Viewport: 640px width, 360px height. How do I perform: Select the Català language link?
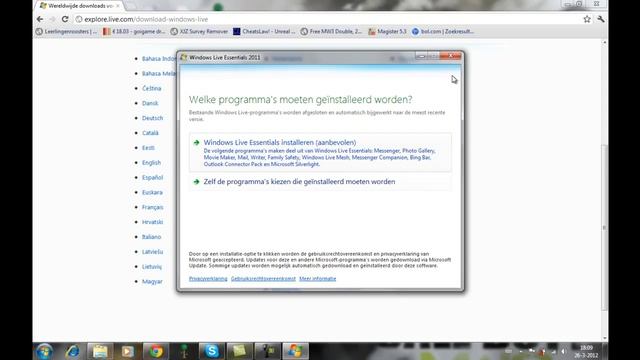pos(150,133)
